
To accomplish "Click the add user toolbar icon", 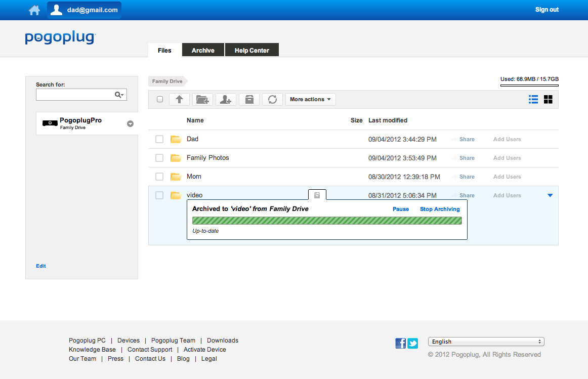I will click(226, 100).
